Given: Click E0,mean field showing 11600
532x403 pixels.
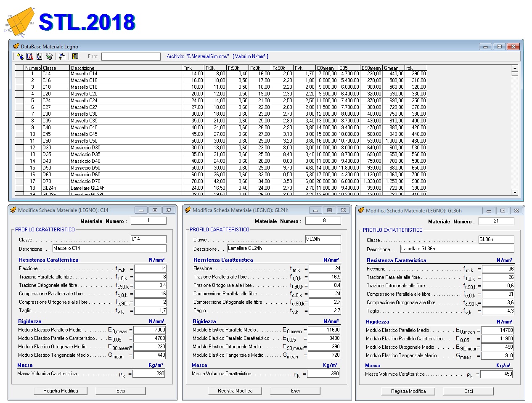Looking at the screenshot, I should [x=324, y=330].
